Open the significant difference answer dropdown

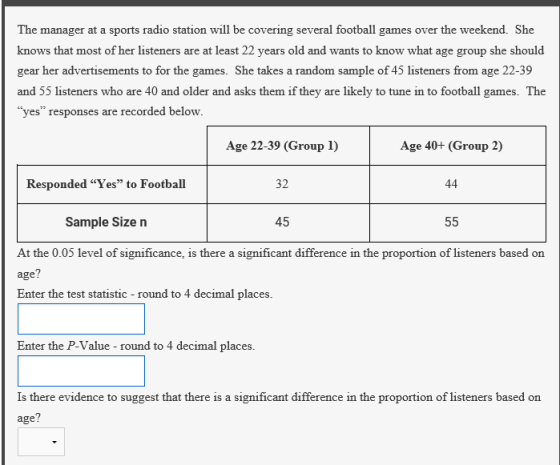coord(41,441)
